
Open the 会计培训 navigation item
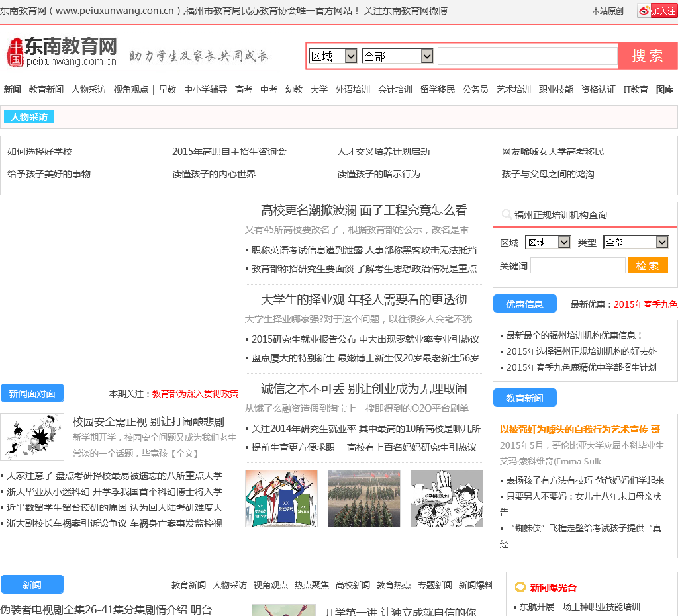pos(395,89)
